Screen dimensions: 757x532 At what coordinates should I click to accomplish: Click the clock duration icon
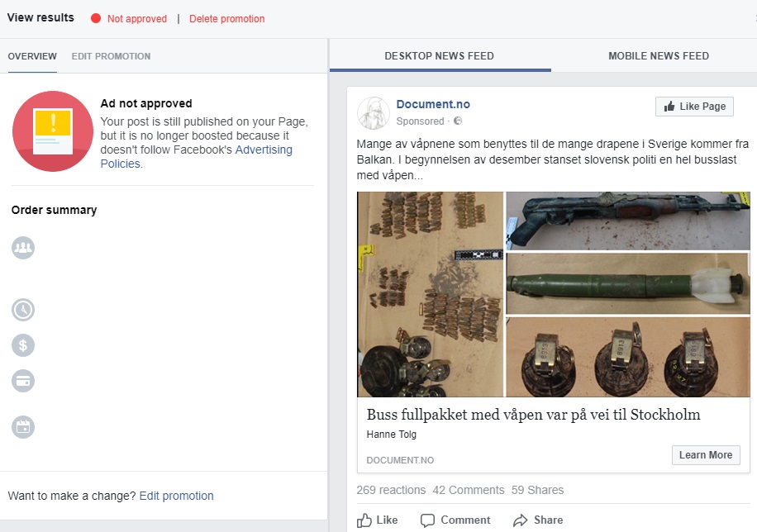pyautogui.click(x=23, y=310)
